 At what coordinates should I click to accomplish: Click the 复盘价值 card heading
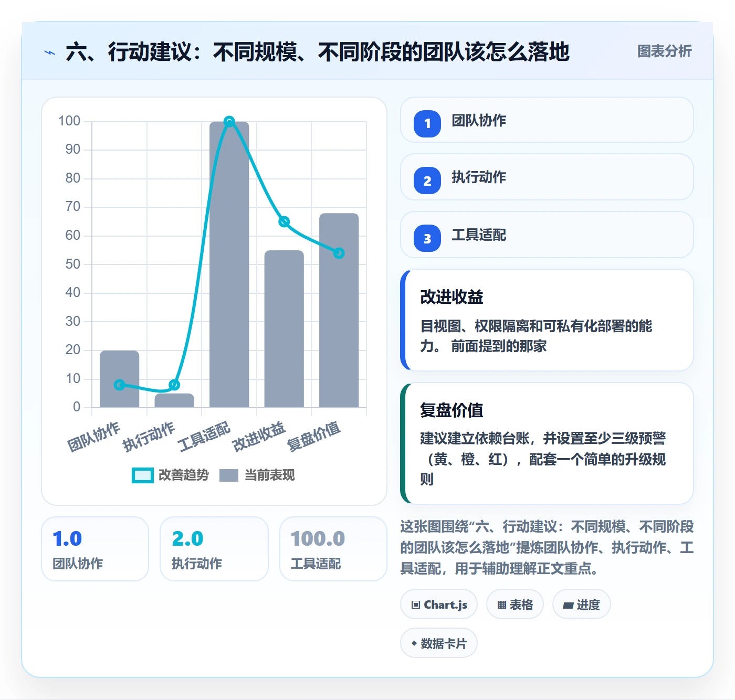pyautogui.click(x=451, y=410)
